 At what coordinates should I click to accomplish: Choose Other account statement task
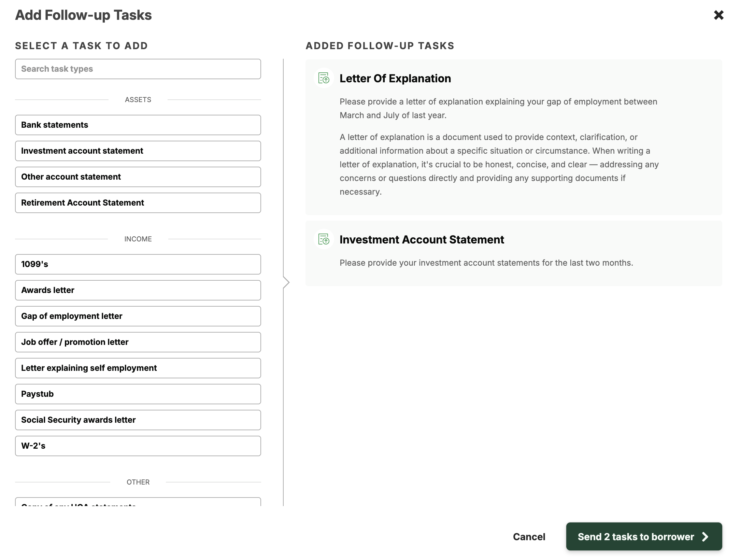click(x=138, y=177)
